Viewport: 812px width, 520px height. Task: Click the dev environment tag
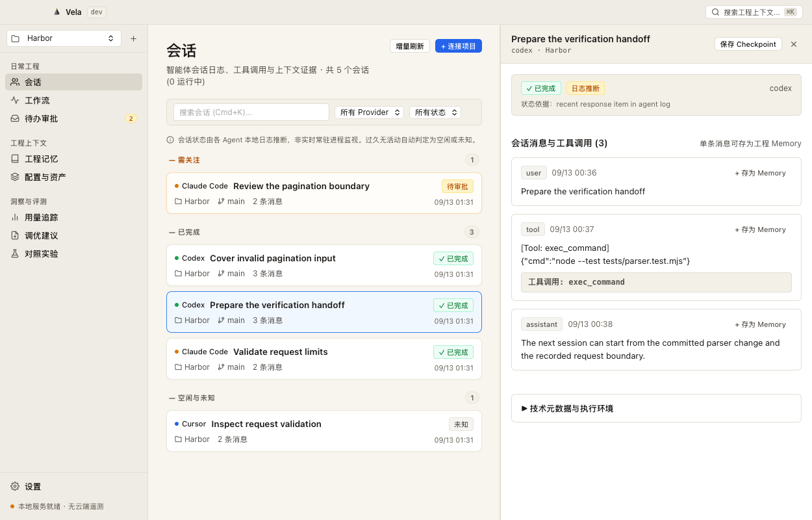96,12
